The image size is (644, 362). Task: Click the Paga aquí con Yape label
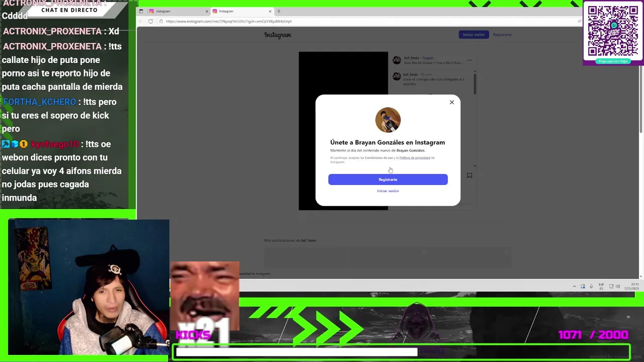point(613,61)
